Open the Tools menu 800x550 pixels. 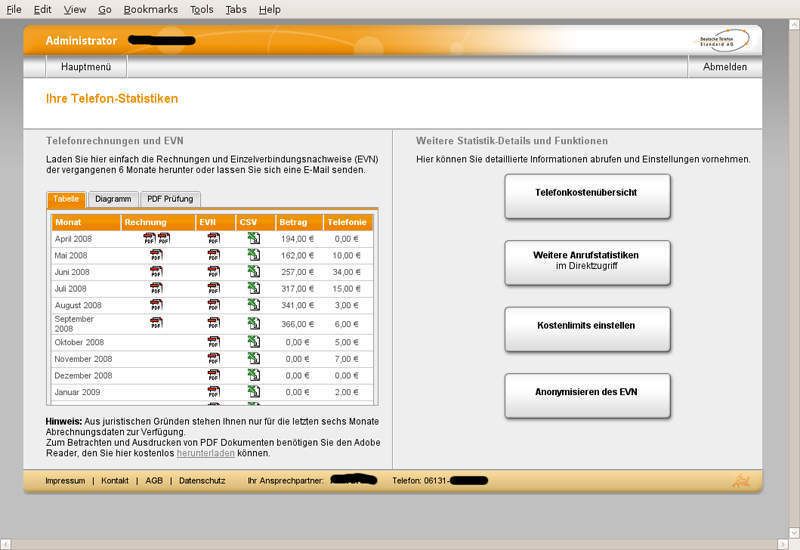202,9
